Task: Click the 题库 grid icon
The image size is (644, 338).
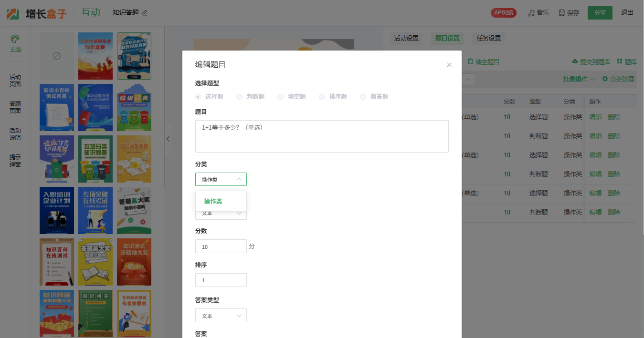Action: 620,61
